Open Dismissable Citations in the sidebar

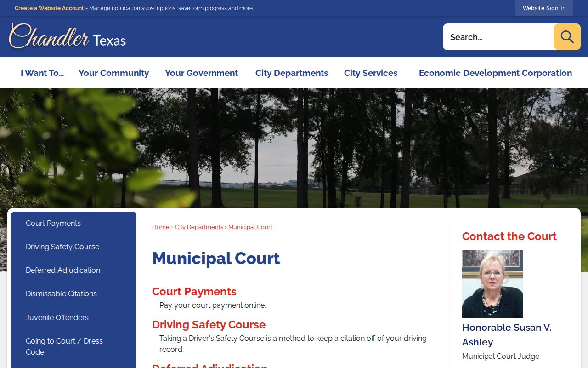click(x=73, y=294)
